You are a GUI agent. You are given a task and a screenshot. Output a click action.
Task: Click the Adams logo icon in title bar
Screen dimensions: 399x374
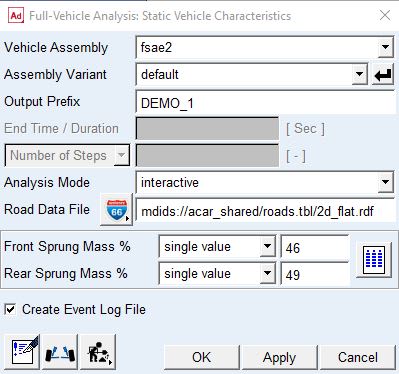[x=16, y=16]
